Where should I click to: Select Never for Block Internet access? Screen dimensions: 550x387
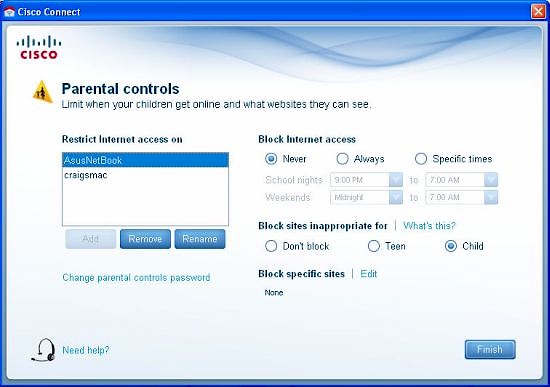271,159
